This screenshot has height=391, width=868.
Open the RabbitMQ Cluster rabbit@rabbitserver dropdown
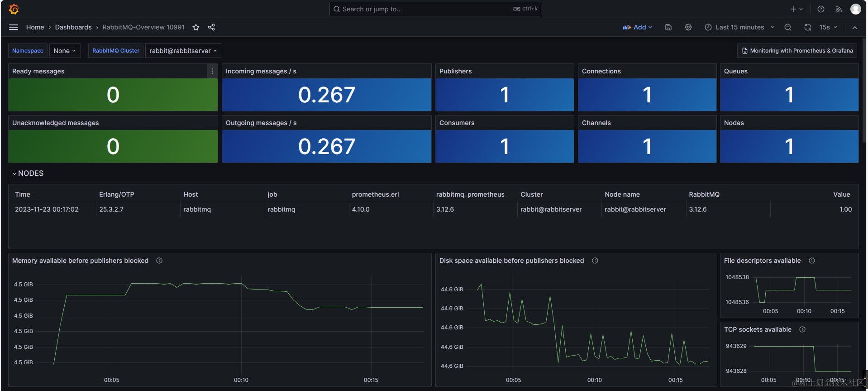point(183,51)
